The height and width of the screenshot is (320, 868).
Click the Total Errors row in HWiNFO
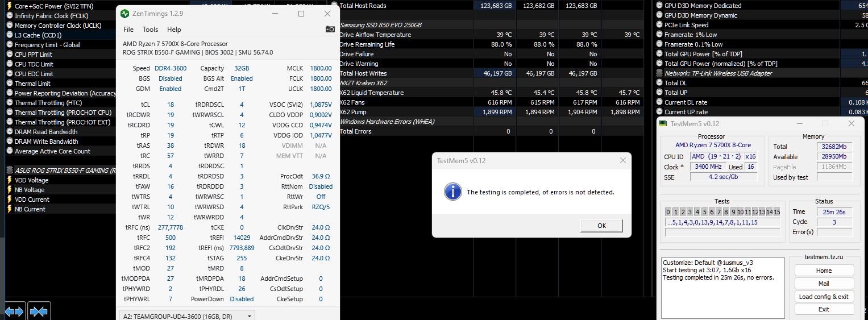491,131
